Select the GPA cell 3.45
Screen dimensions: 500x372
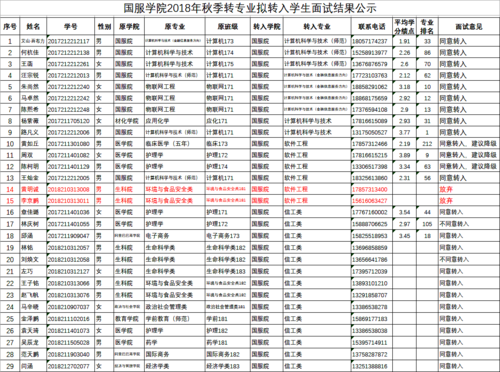click(x=404, y=236)
